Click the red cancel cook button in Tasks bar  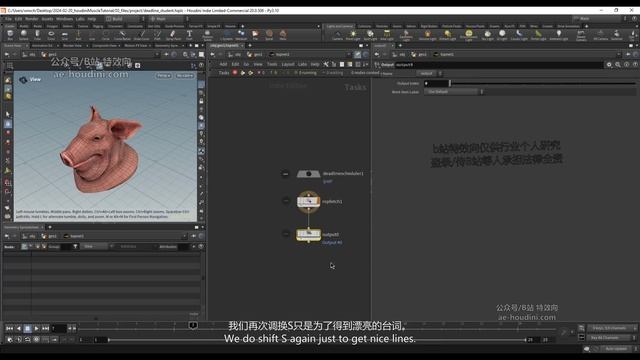(x=235, y=73)
